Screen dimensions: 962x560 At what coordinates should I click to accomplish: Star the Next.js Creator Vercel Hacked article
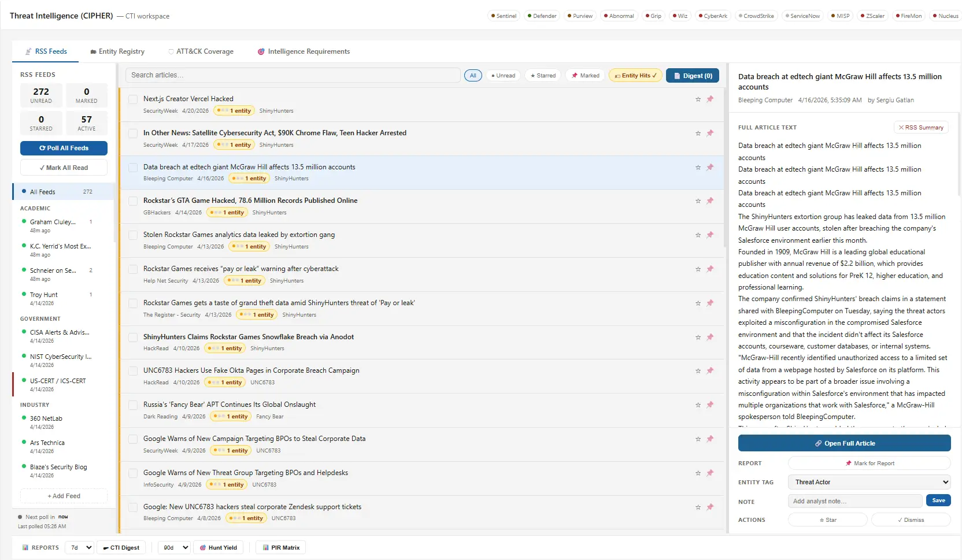pyautogui.click(x=698, y=99)
